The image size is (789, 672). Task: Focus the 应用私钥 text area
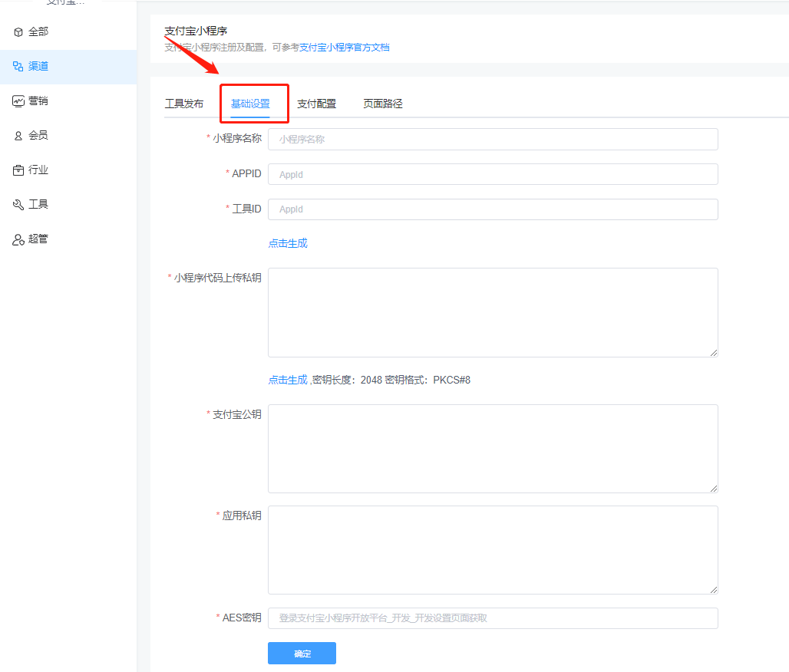[493, 550]
